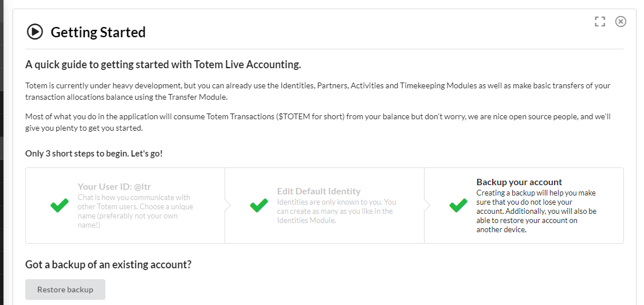This screenshot has height=305, width=644.
Task: Click the chat description under Your User ID
Action: click(135, 211)
